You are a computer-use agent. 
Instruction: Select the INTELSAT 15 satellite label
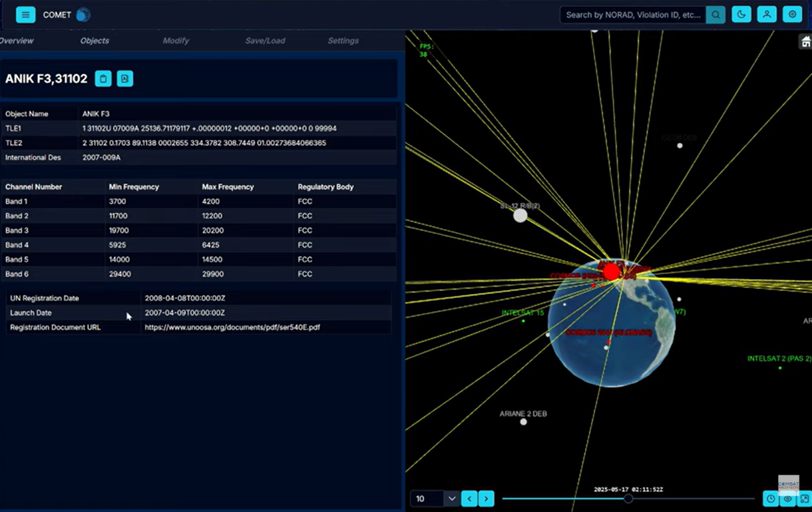click(x=522, y=312)
